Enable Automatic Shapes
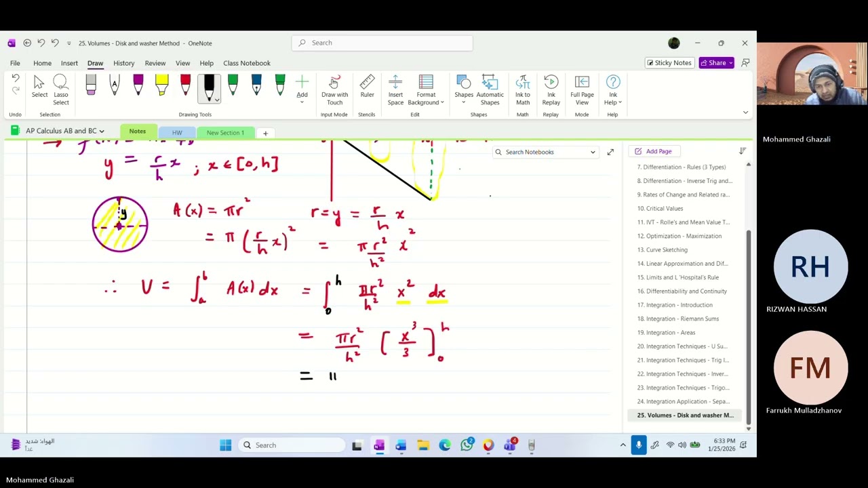Screen dimensions: 868x488 pos(490,90)
